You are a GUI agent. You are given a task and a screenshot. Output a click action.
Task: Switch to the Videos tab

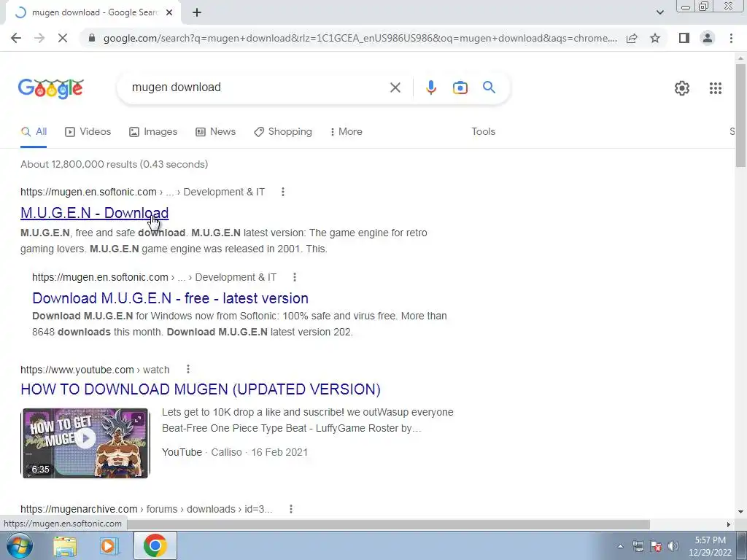pyautogui.click(x=88, y=132)
